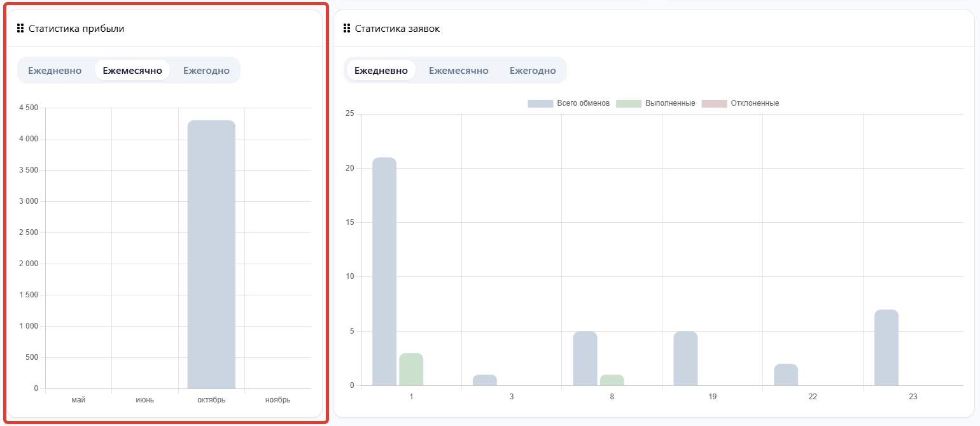The image size is (980, 426).
Task: Click total exchanges bar for day 19
Action: click(x=685, y=359)
